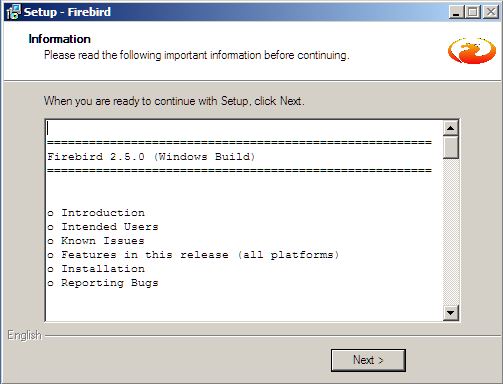Click the 'Introduction' list entry

pos(103,213)
